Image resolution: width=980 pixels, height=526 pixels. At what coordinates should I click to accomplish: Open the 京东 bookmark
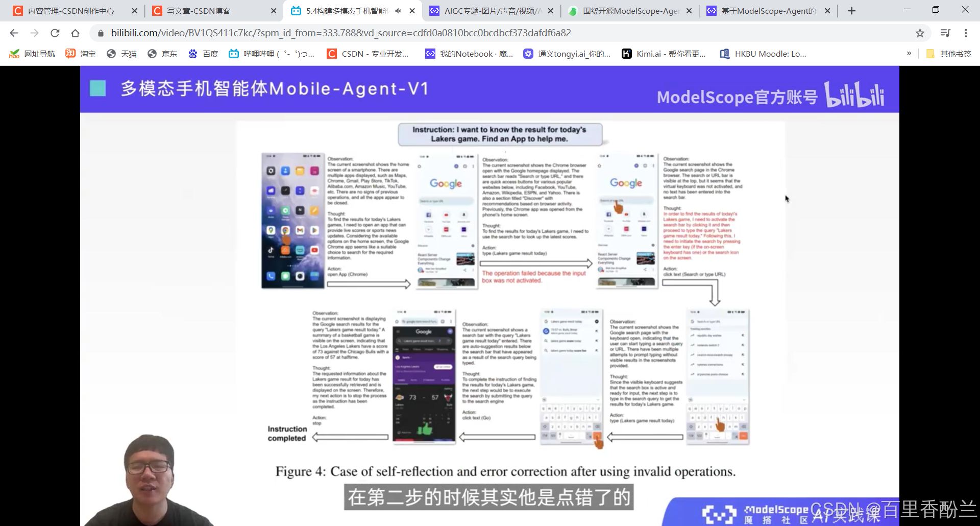coord(162,54)
